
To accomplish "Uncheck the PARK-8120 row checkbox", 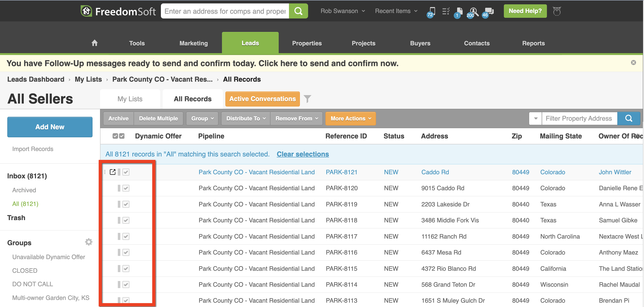I will point(126,188).
